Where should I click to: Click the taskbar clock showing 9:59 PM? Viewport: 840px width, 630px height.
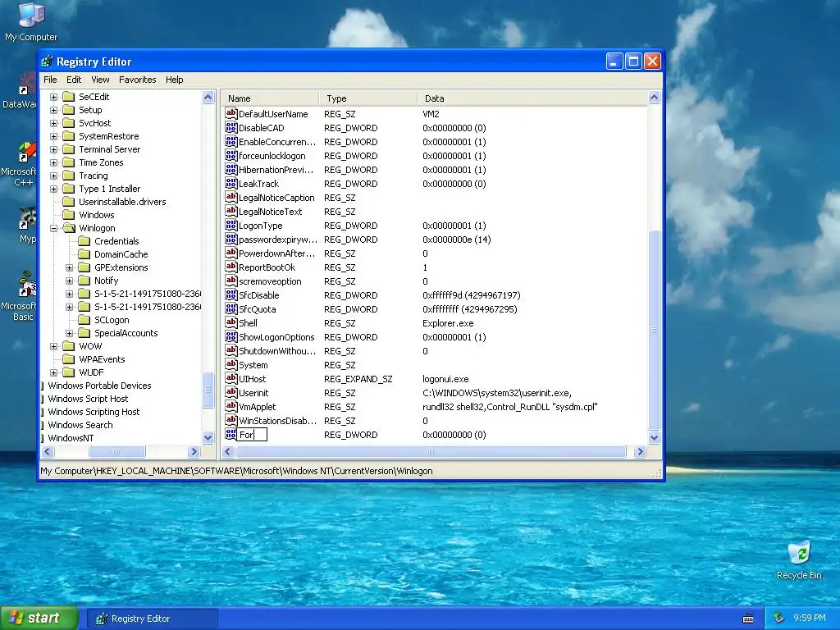(809, 618)
